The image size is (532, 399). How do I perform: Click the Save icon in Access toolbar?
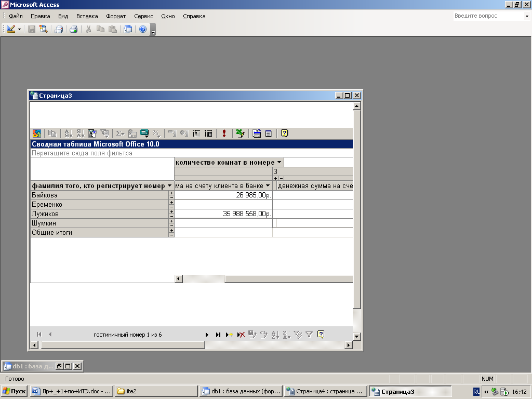pyautogui.click(x=32, y=29)
